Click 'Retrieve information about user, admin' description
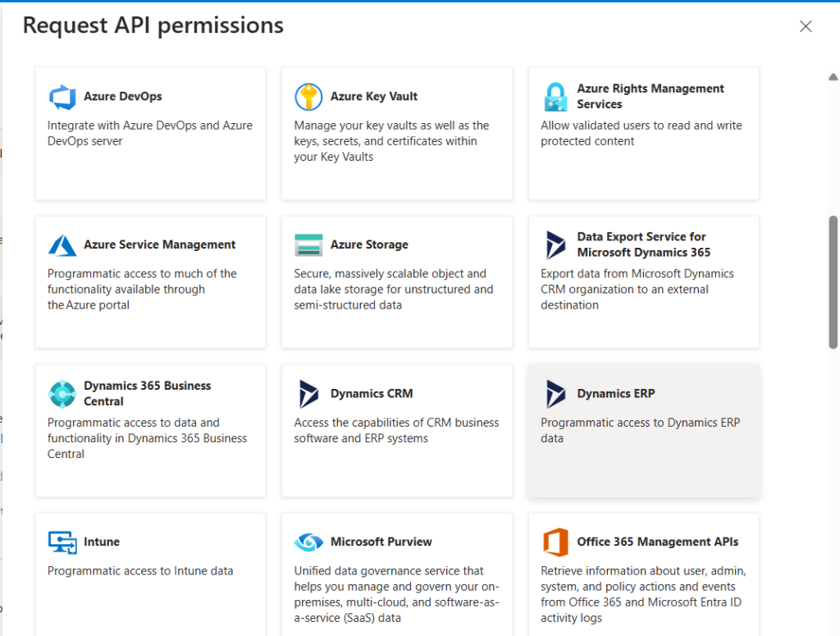This screenshot has width=840, height=636. (643, 595)
